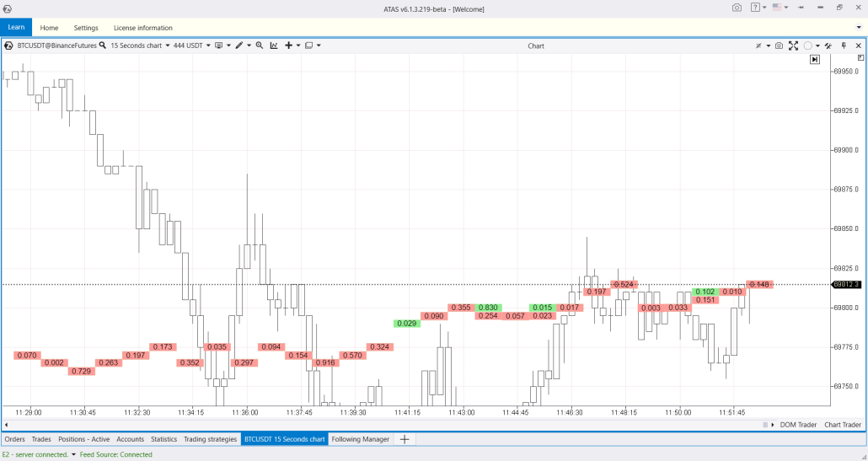The image size is (868, 461).
Task: Click the green 0.029 volume label
Action: 407,323
